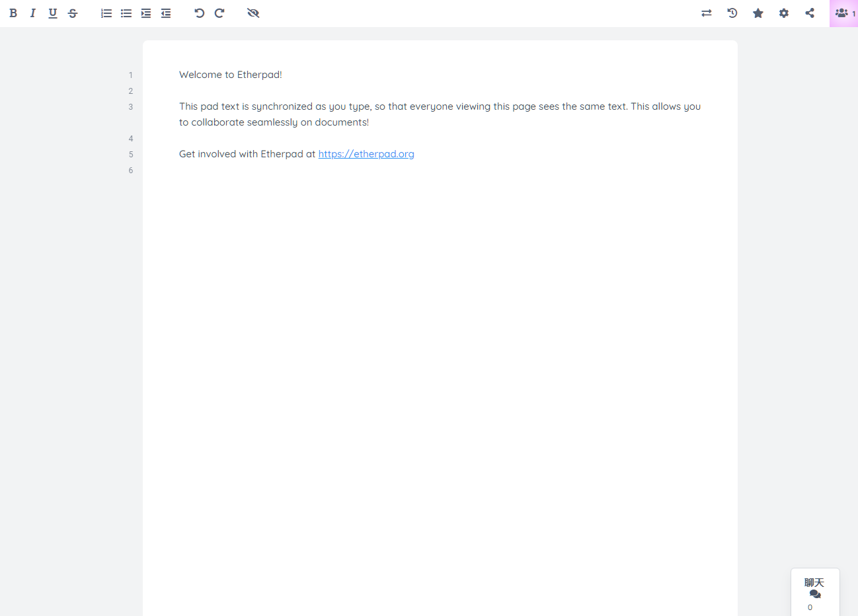Viewport: 858px width, 616px height.
Task: Toggle italic formatting
Action: (x=33, y=13)
